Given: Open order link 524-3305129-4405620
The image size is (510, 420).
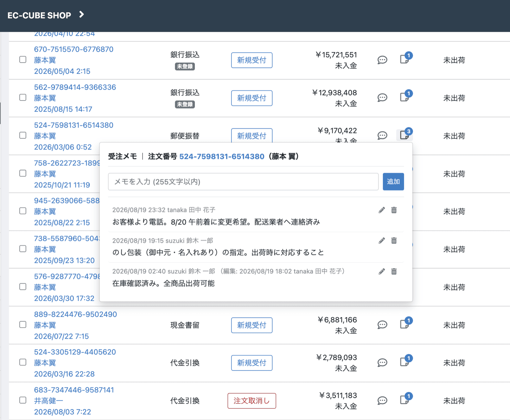Looking at the screenshot, I should click(75, 352).
